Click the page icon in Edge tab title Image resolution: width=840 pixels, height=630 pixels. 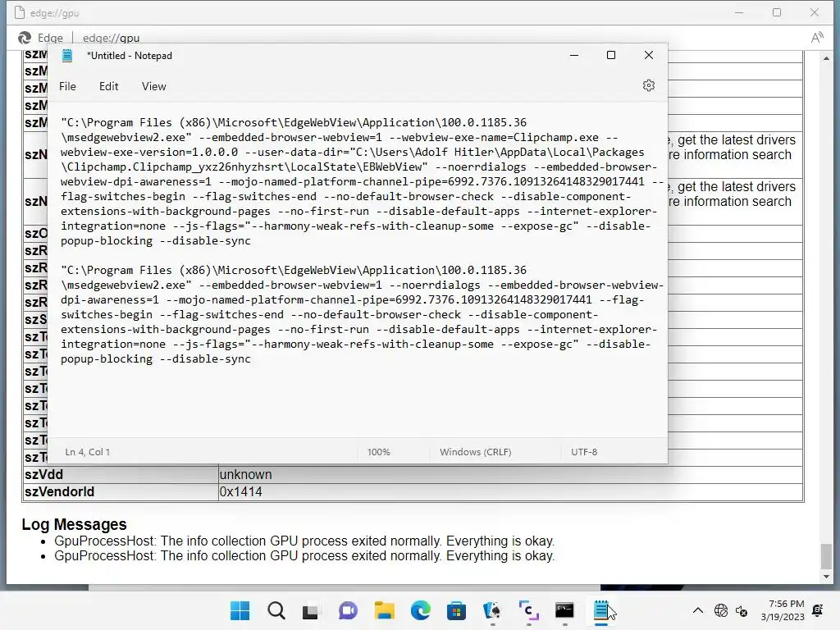20,12
